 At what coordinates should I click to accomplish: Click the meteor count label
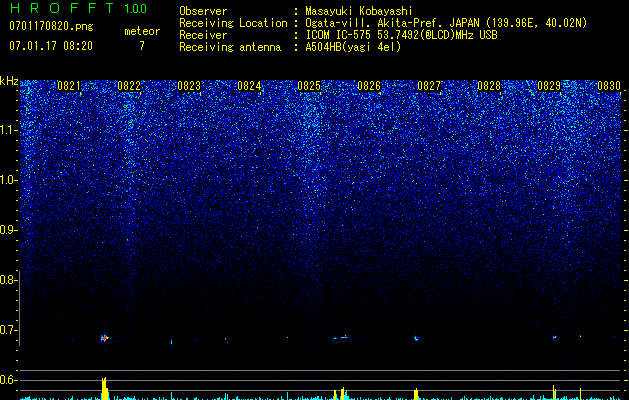142,31
